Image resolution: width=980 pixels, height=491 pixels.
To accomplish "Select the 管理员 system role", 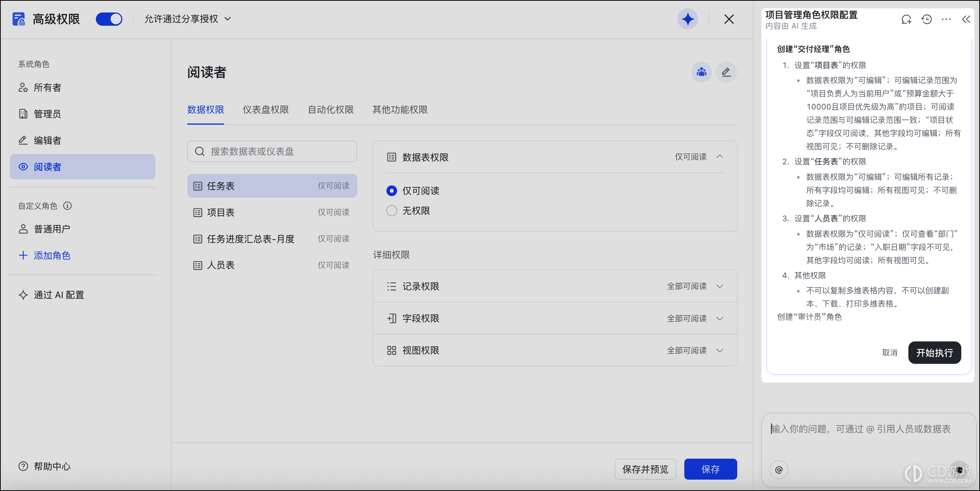I will [83, 114].
